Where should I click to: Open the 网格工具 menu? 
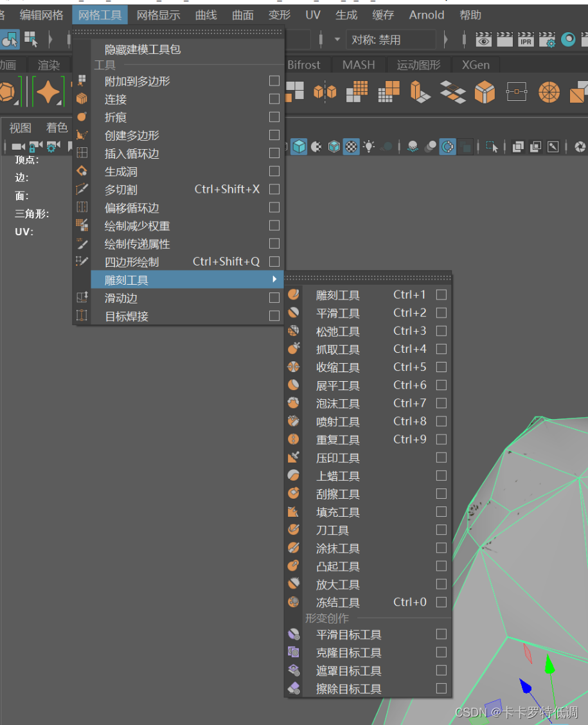pos(100,15)
